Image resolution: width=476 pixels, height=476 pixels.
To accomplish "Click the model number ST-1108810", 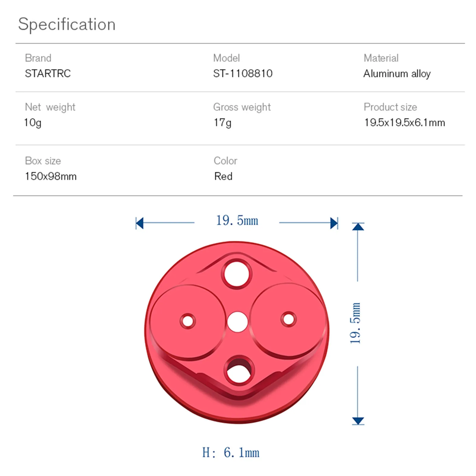I will pyautogui.click(x=243, y=73).
